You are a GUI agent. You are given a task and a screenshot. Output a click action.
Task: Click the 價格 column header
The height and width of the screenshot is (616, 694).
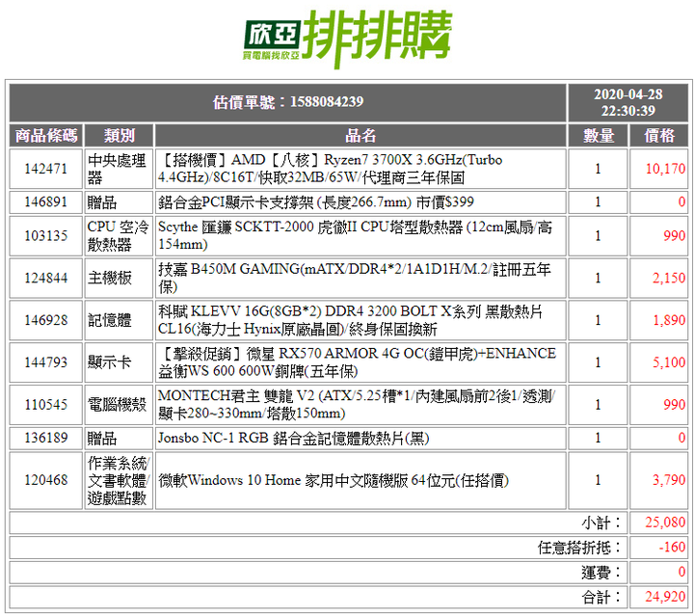(659, 135)
